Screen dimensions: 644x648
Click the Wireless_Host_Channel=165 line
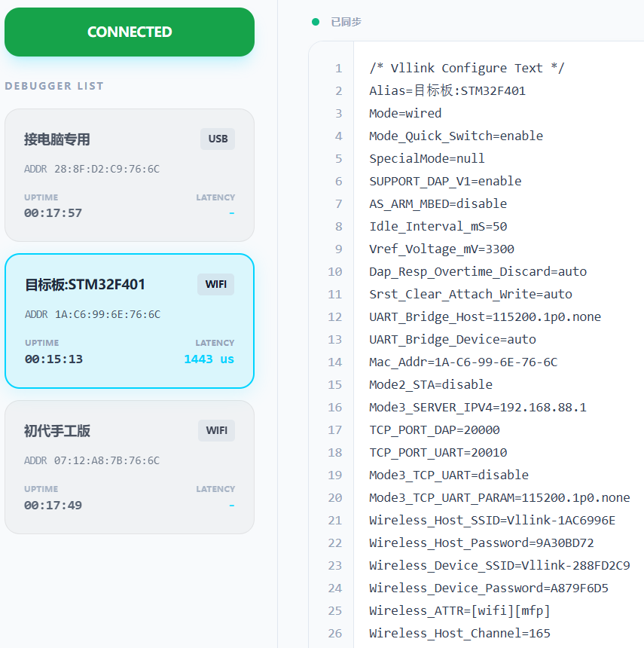point(459,633)
